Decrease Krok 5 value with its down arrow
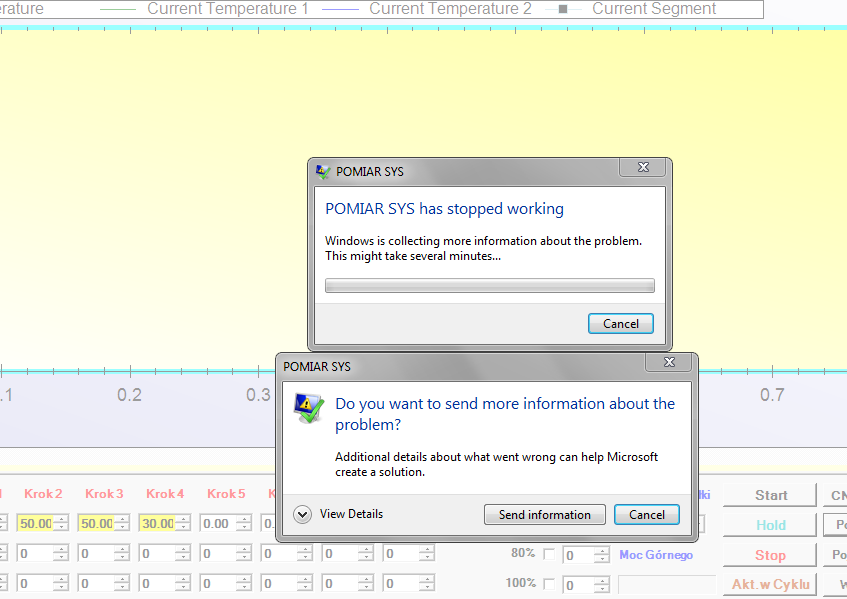The height and width of the screenshot is (599, 847). 245,528
